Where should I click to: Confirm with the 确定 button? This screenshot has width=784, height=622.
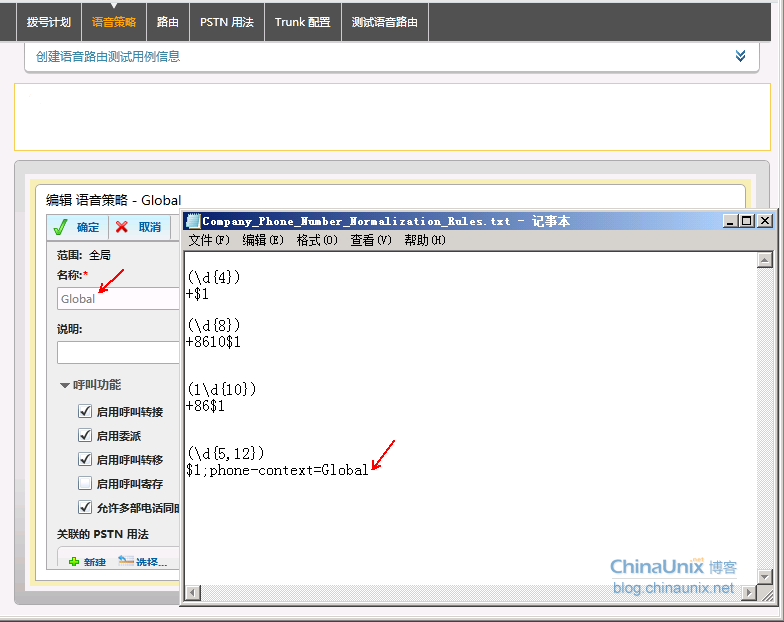point(78,227)
